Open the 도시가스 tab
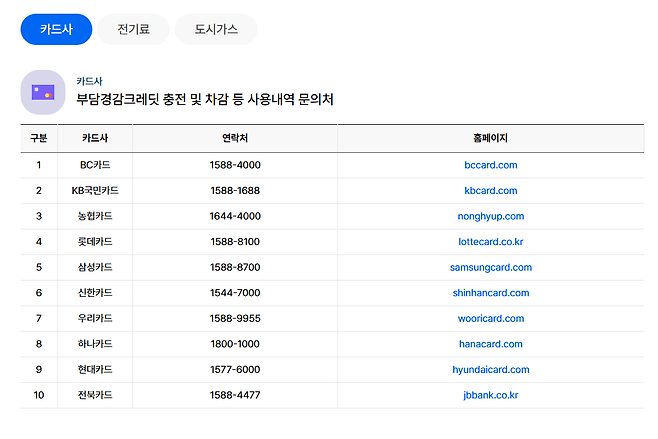 point(216,30)
